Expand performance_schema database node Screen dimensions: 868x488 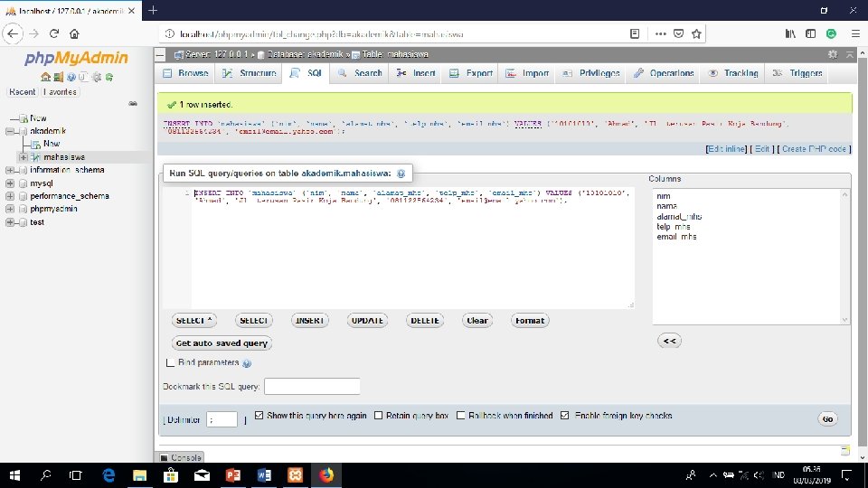click(x=10, y=196)
